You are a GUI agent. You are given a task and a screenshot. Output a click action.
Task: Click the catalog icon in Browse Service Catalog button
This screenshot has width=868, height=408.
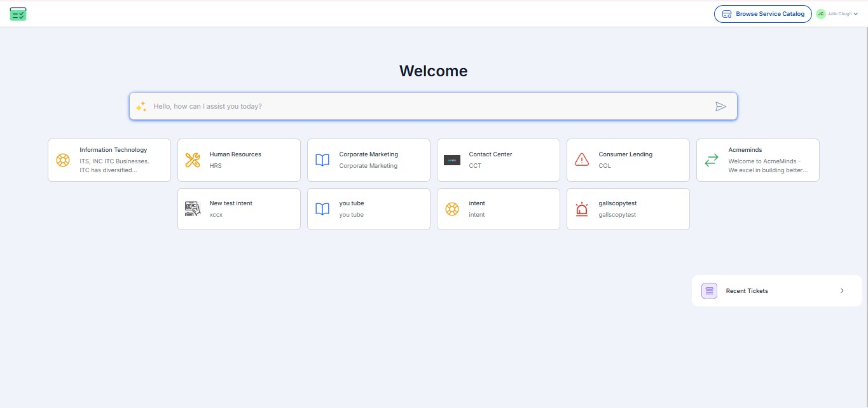click(x=727, y=14)
